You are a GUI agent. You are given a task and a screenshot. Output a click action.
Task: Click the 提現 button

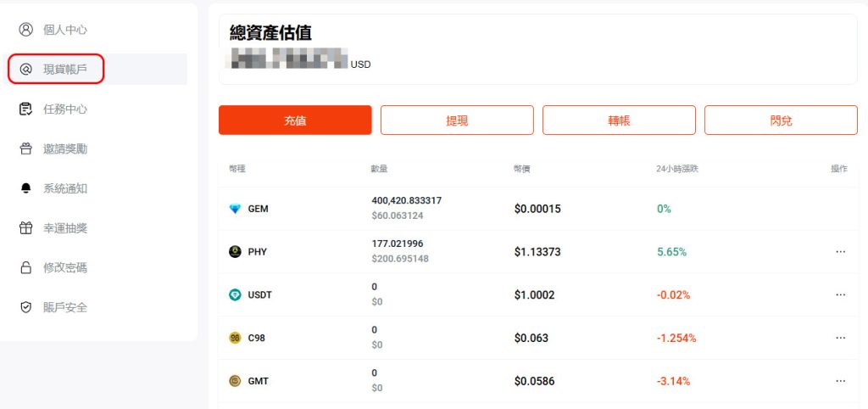pyautogui.click(x=457, y=120)
